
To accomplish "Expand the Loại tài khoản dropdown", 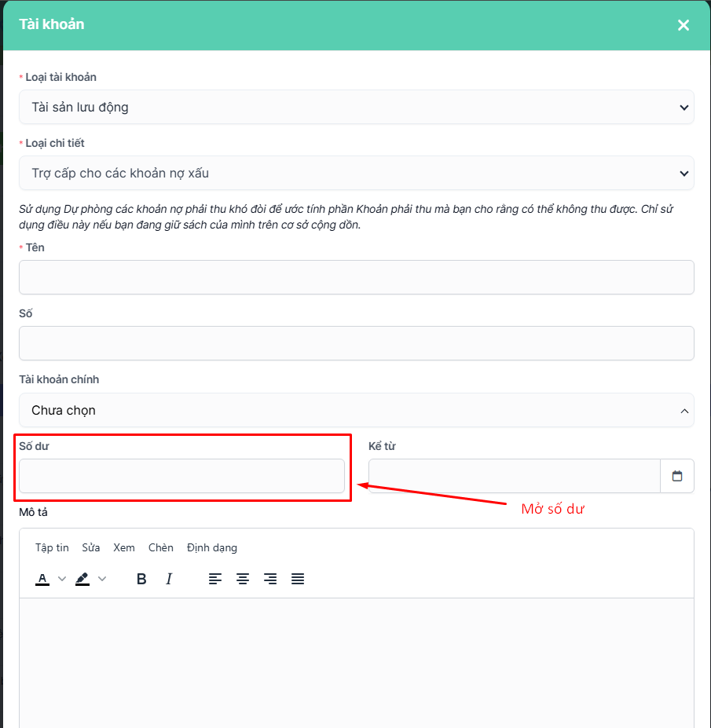I will 356,107.
